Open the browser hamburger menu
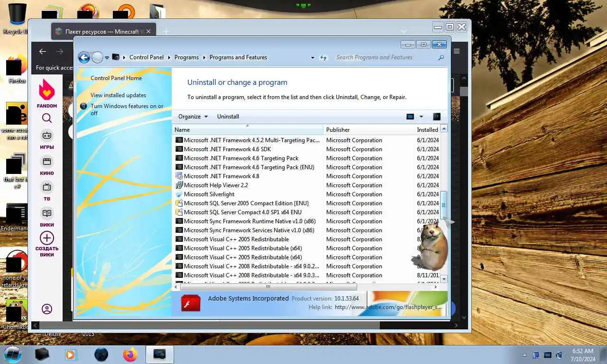 click(x=457, y=51)
